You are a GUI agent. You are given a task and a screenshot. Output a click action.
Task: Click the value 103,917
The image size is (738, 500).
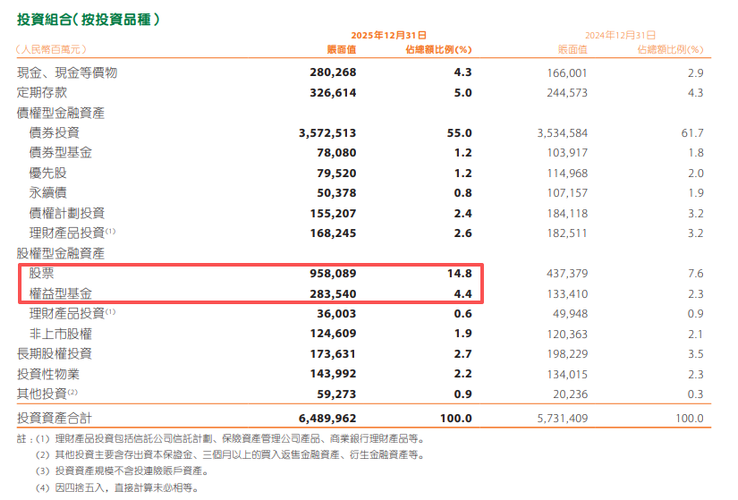[567, 153]
